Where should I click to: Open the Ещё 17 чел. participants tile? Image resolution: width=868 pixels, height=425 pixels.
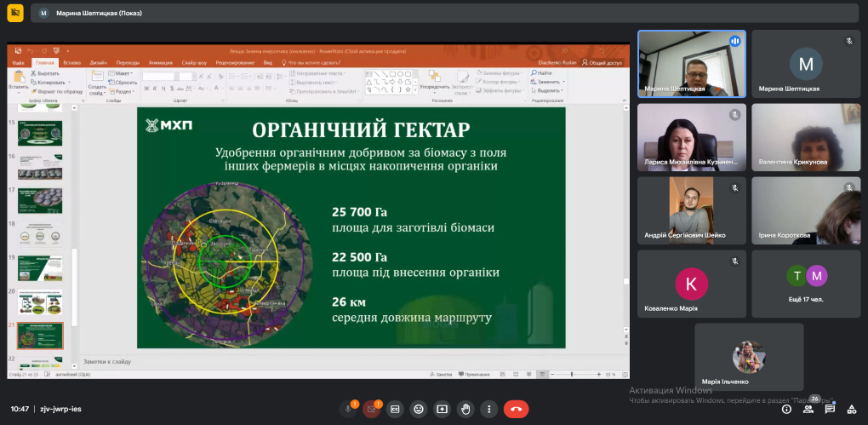806,284
